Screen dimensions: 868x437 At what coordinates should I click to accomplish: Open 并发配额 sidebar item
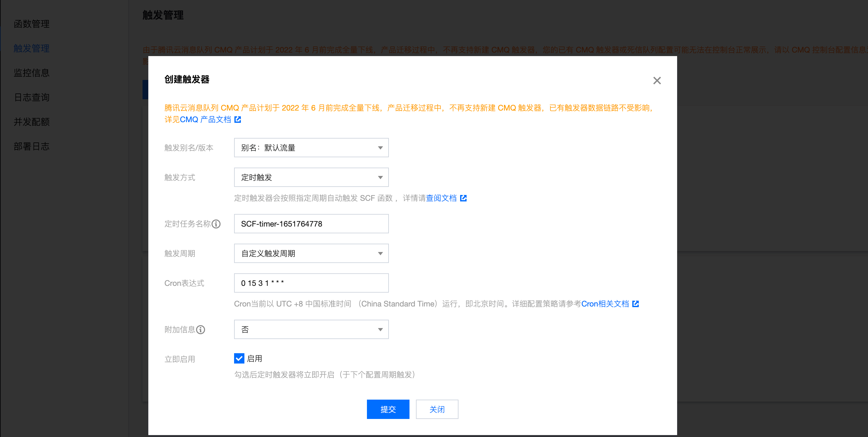[31, 122]
